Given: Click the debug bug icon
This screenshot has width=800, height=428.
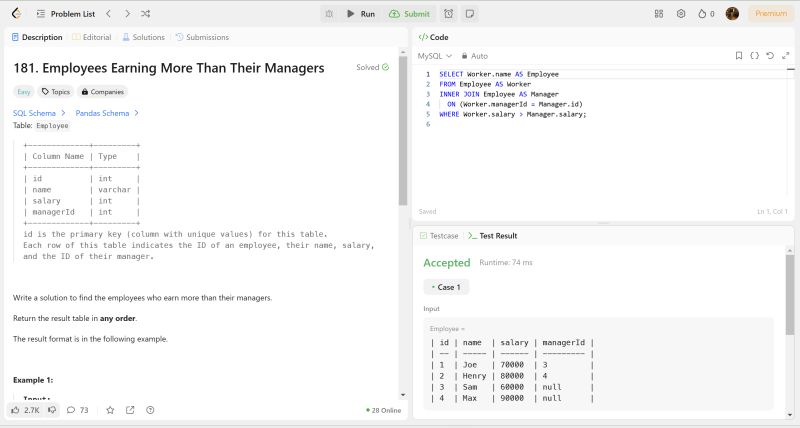Looking at the screenshot, I should pos(330,14).
